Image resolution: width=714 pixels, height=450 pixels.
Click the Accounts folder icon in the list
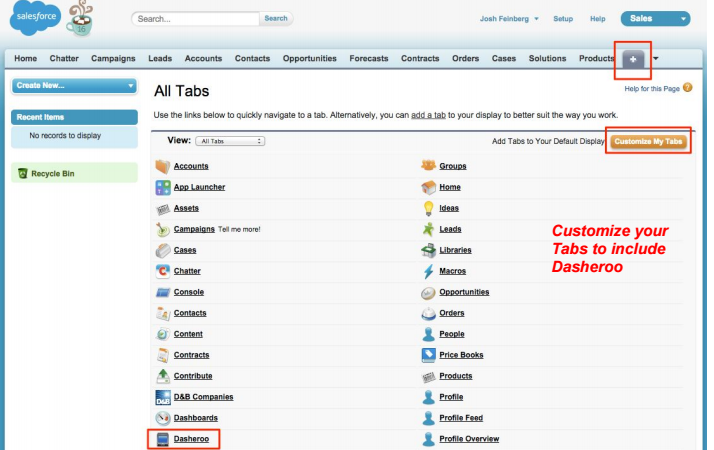tap(163, 166)
